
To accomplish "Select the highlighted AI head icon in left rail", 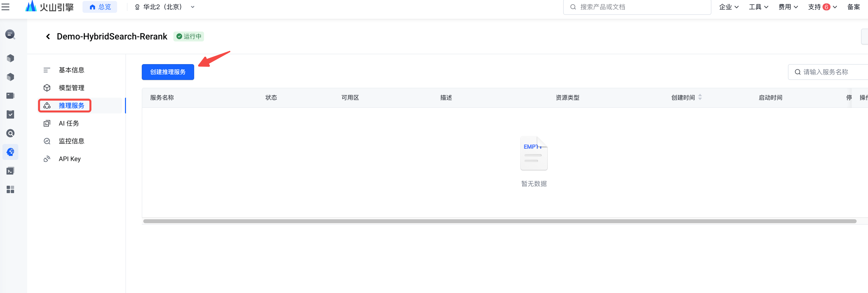I will pyautogui.click(x=10, y=152).
